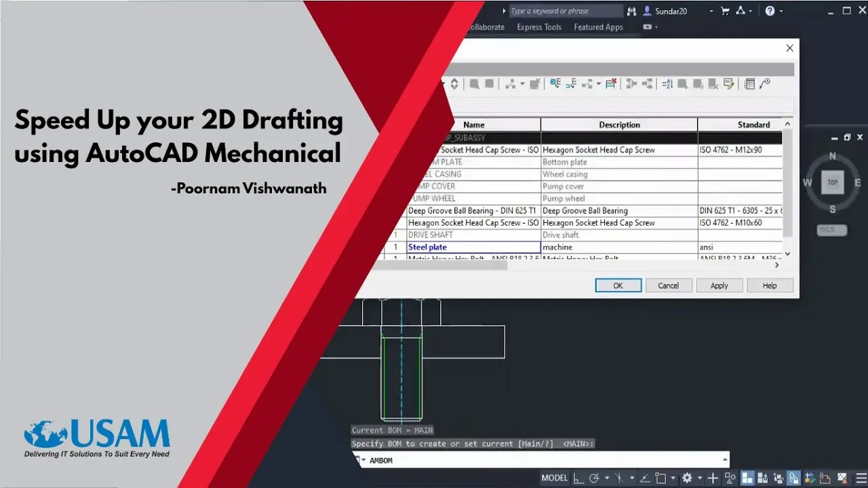Click the 'ansi' standard cell
This screenshot has width=868, height=488.
pyautogui.click(x=741, y=247)
